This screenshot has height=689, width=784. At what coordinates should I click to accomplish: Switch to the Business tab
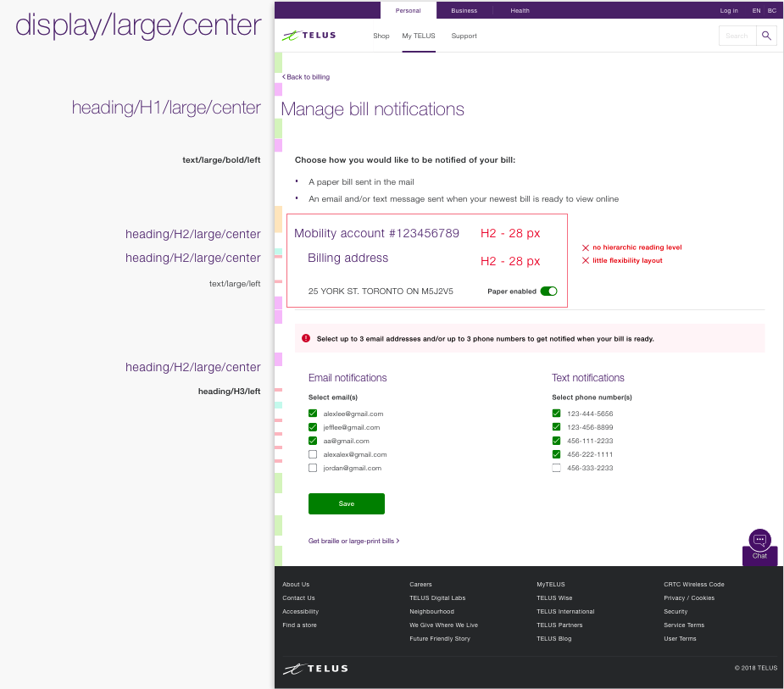(464, 10)
